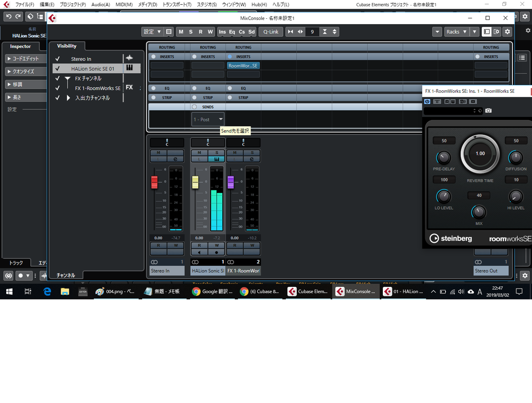Open the Racks selection dropdown
Image resolution: width=532 pixels, height=403 pixels.
click(457, 32)
